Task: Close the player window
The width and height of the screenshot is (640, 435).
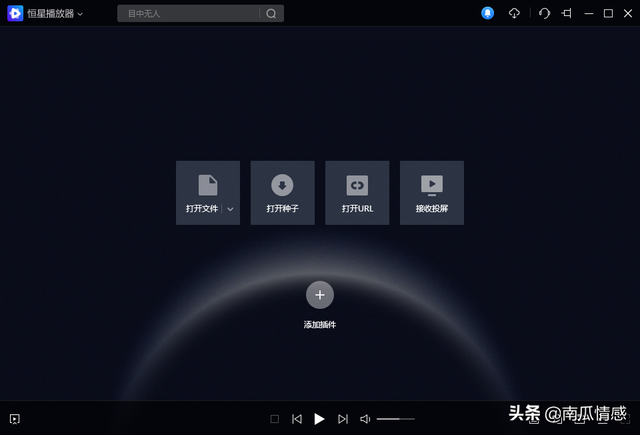Action: tap(628, 13)
